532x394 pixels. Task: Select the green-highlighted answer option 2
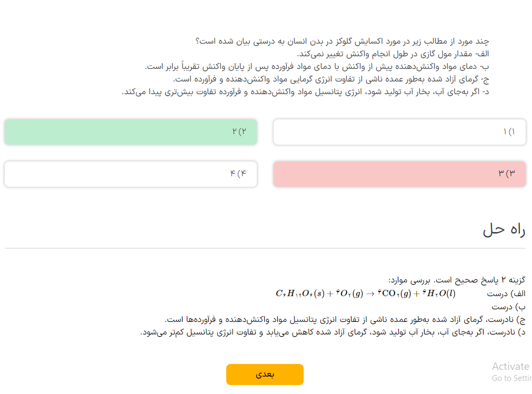131,132
